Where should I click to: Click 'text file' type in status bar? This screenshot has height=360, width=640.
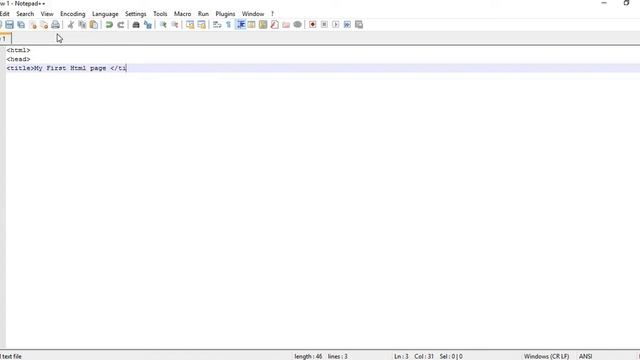click(11, 356)
